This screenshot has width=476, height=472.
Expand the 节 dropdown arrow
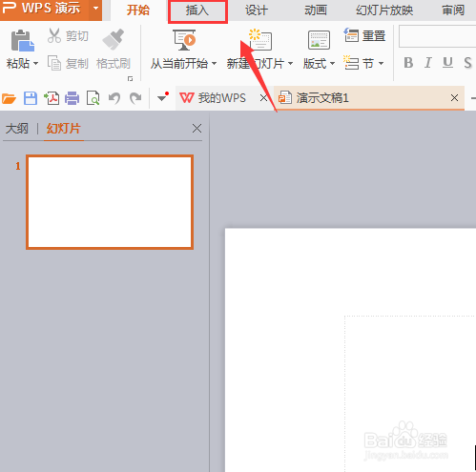pos(381,64)
